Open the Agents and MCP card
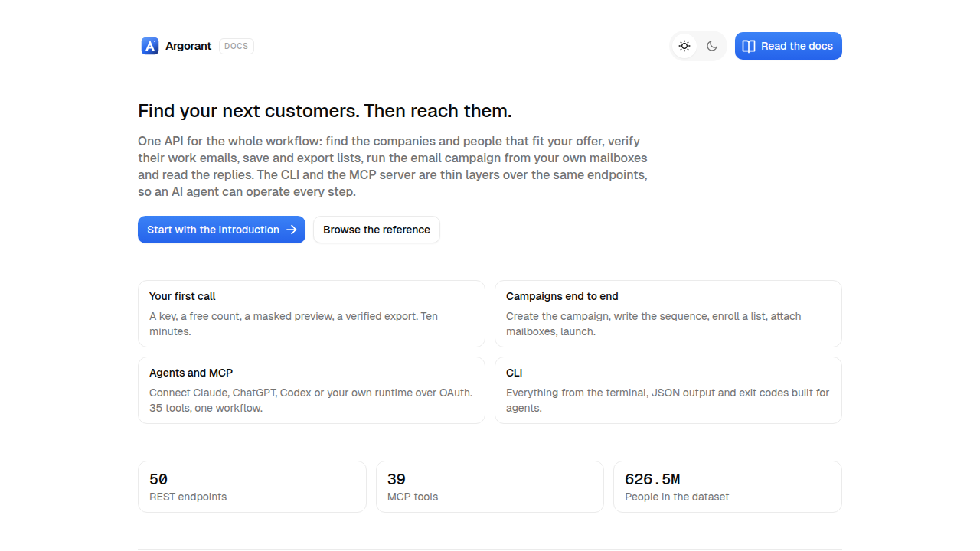The image size is (980, 551). pyautogui.click(x=312, y=390)
